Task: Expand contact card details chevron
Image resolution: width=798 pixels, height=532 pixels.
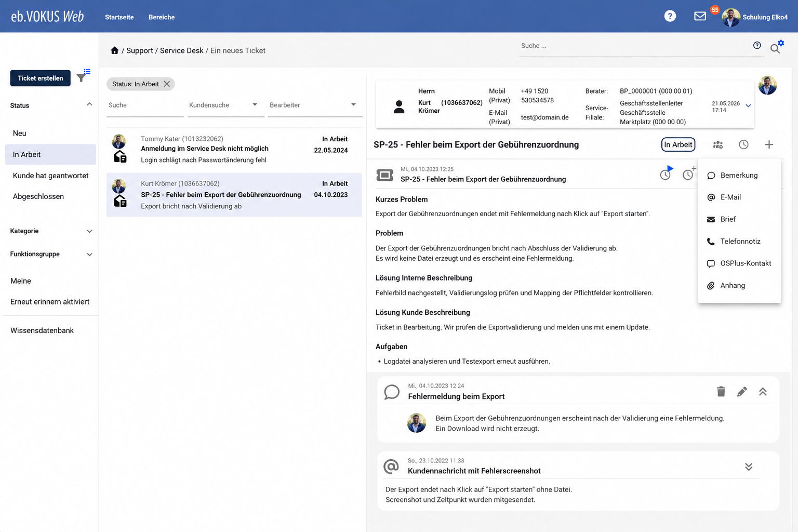Action: pyautogui.click(x=748, y=105)
